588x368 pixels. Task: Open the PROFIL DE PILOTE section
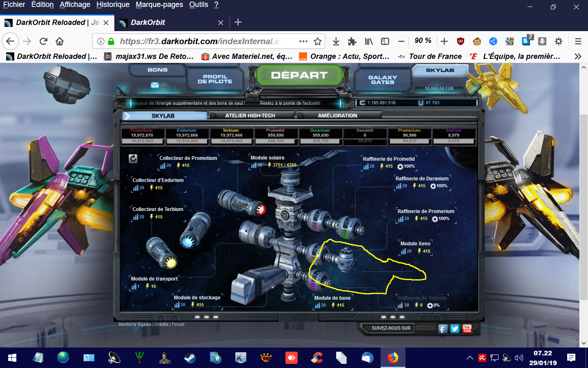(215, 79)
